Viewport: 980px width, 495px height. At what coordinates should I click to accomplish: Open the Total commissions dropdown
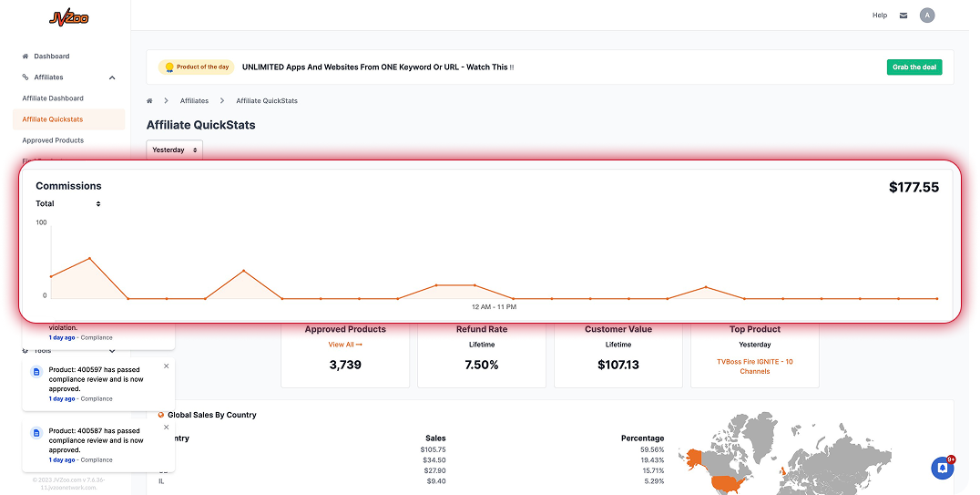68,203
